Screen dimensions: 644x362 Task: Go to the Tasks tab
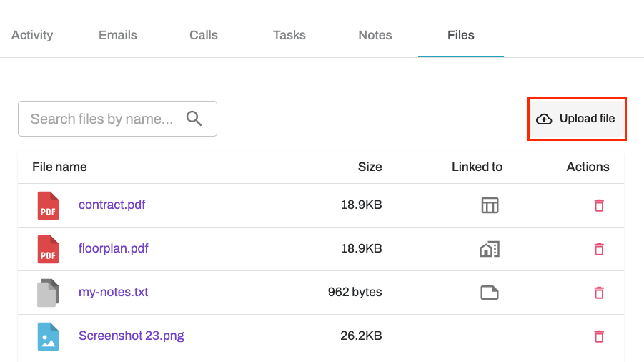click(x=289, y=35)
